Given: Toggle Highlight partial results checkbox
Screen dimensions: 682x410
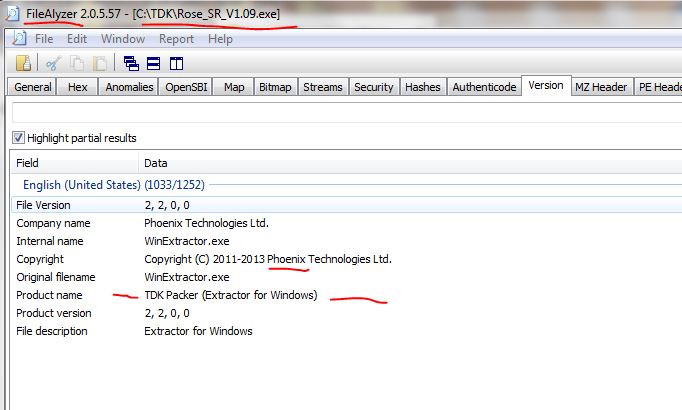Looking at the screenshot, I should (x=18, y=138).
